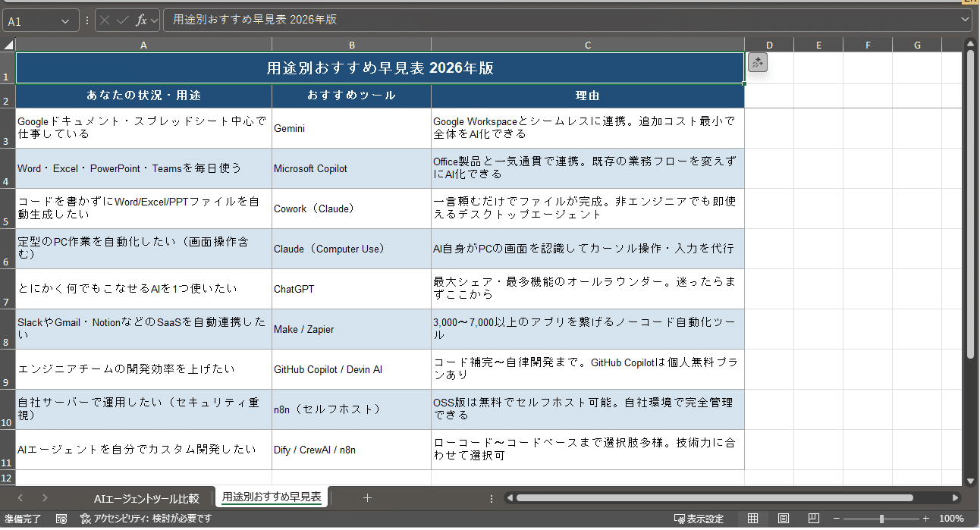Select column G header
The height and width of the screenshot is (530, 980).
point(917,45)
